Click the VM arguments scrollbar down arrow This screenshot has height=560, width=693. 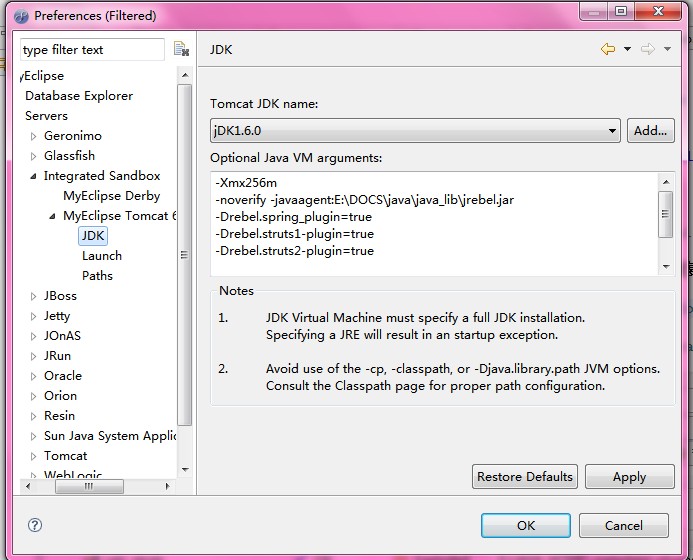pyautogui.click(x=666, y=267)
